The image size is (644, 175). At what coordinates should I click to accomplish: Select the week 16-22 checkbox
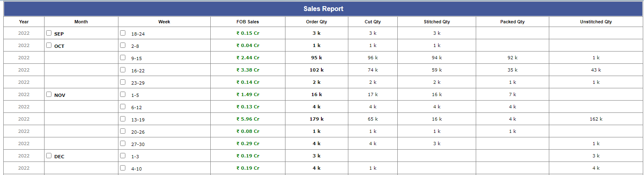coord(123,70)
